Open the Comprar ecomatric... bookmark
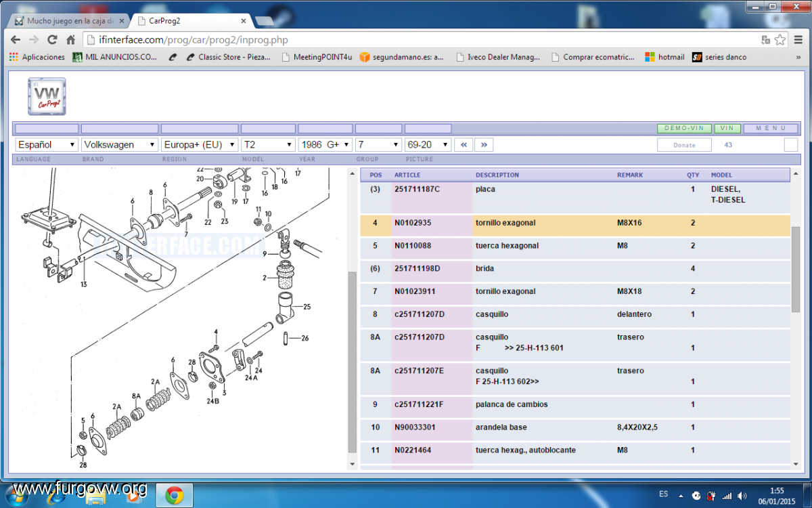This screenshot has height=508, width=812. [x=593, y=58]
